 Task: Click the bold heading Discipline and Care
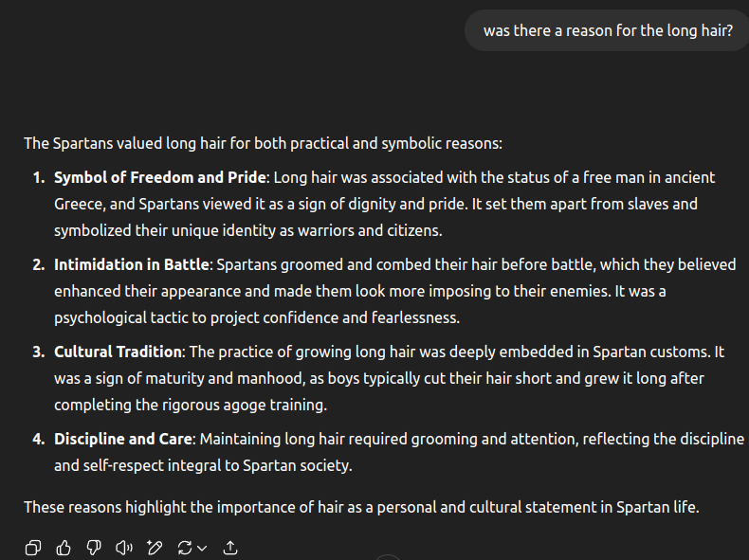[x=123, y=440]
